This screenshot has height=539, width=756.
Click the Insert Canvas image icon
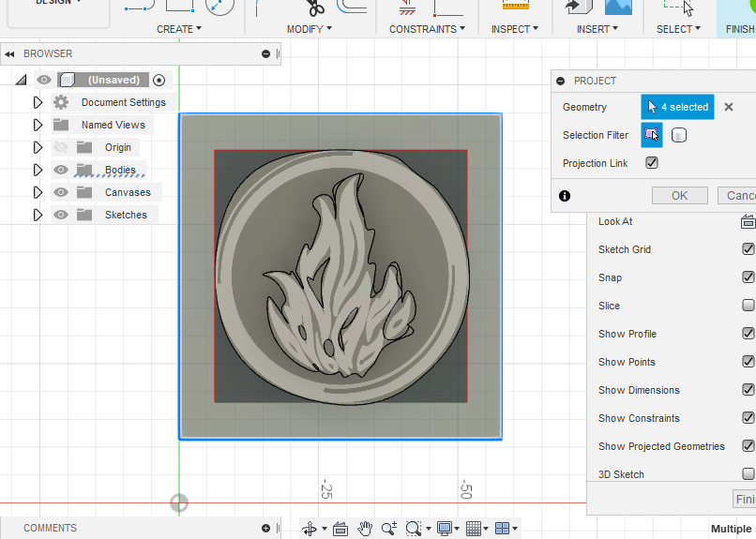pyautogui.click(x=619, y=7)
